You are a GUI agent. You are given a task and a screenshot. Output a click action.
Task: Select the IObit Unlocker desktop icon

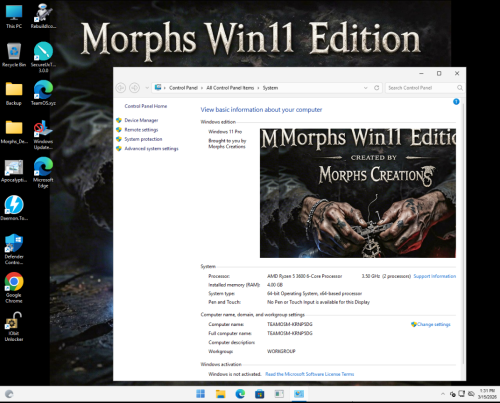pos(14,327)
